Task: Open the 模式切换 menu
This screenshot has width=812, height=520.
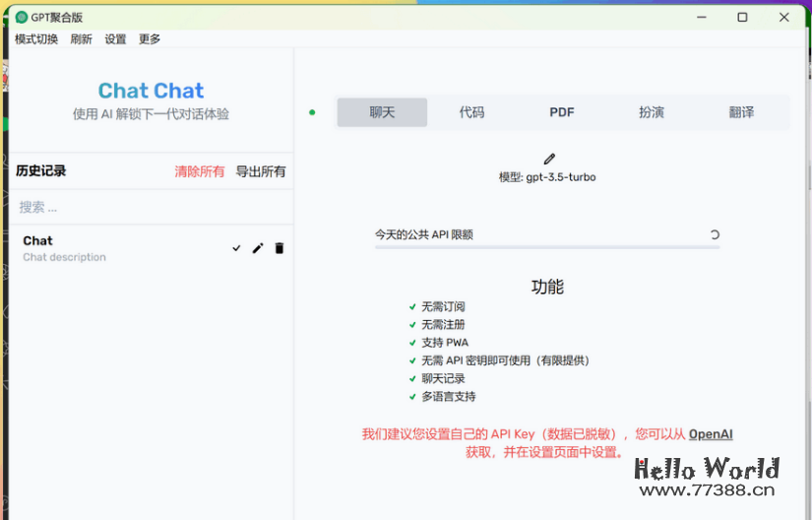Action: click(36, 39)
